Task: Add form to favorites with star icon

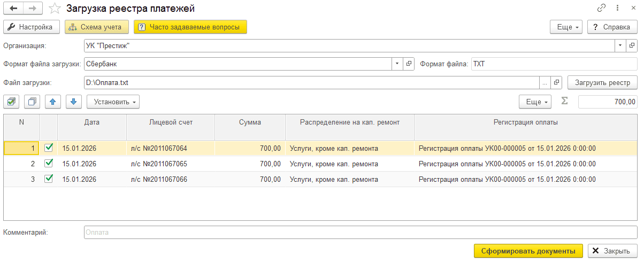Action: pos(55,9)
